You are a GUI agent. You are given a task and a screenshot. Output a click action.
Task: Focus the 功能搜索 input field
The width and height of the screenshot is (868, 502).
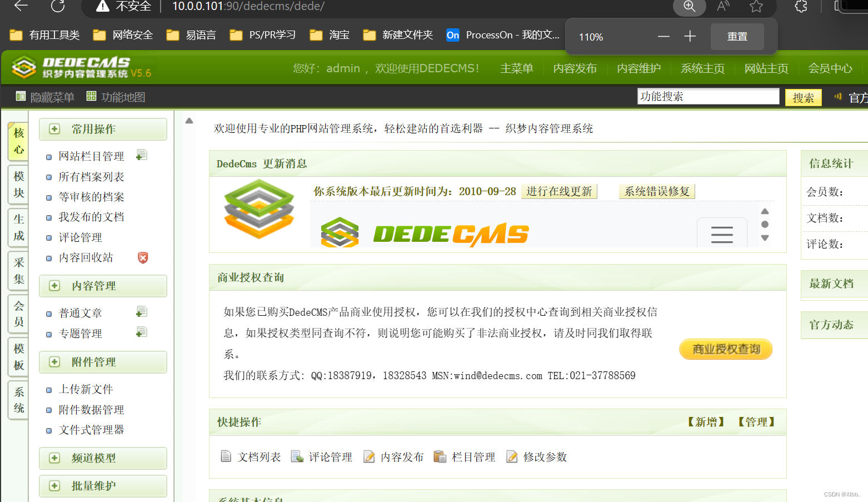[x=708, y=97]
